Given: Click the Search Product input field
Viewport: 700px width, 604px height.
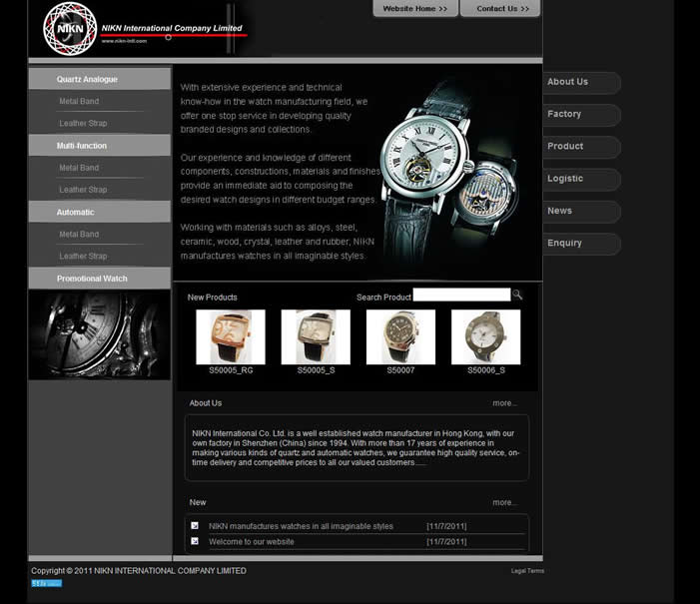Looking at the screenshot, I should pos(461,295).
